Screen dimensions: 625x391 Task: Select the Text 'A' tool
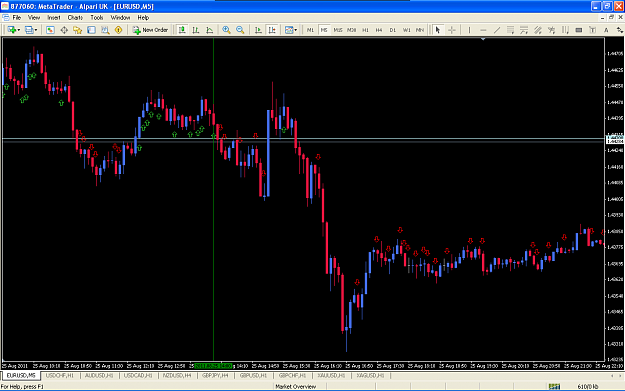[x=606, y=30]
